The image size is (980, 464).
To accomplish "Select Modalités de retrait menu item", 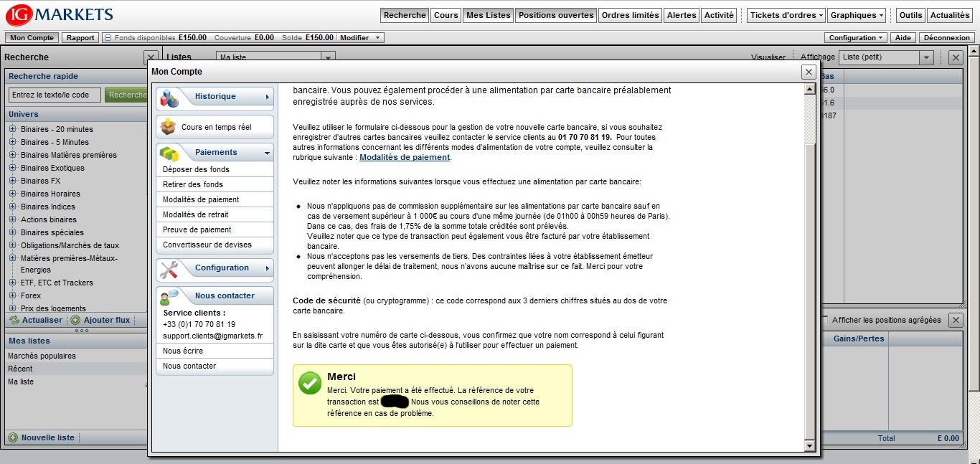I will pyautogui.click(x=215, y=214).
